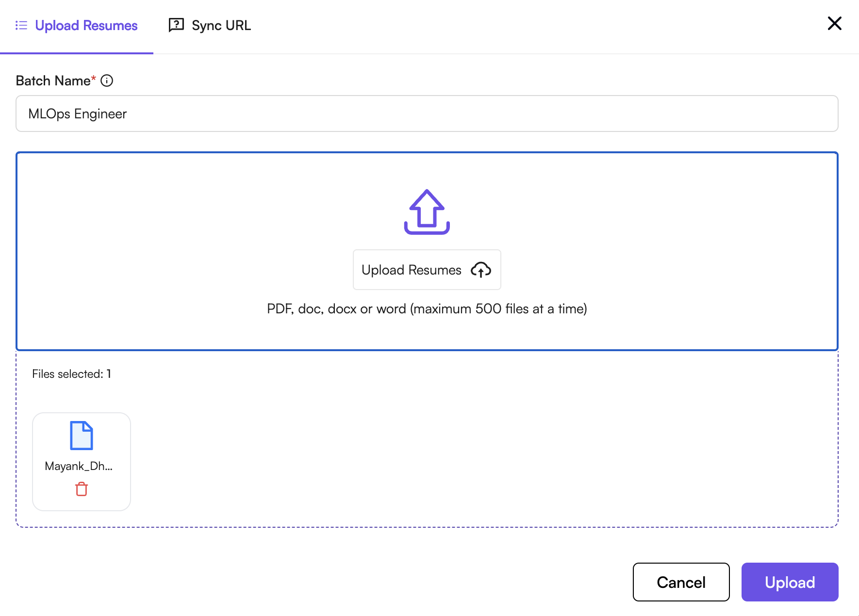Screen dimensions: 859x616
Task: Click the Upload Resumes button in the drop zone
Action: 427,270
